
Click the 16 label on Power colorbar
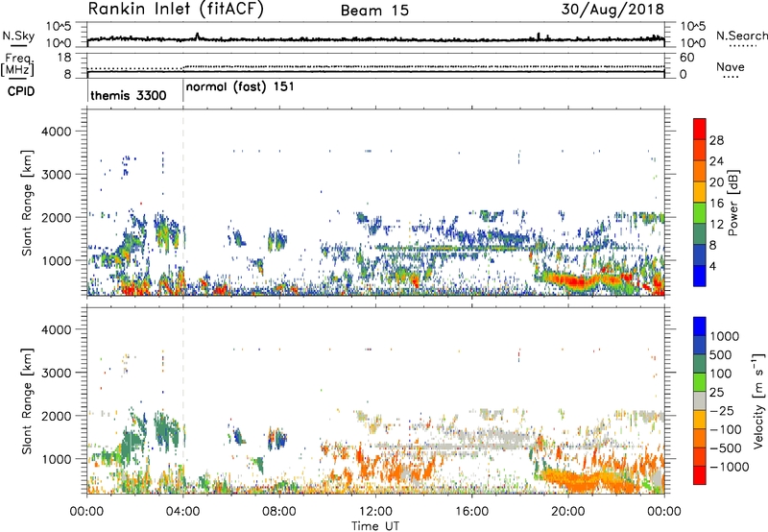click(x=716, y=204)
